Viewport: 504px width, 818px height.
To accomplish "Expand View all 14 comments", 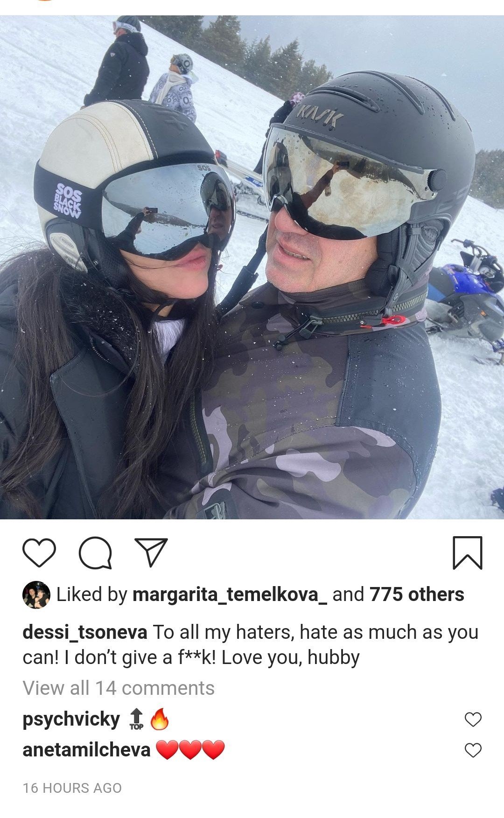I will 119,688.
